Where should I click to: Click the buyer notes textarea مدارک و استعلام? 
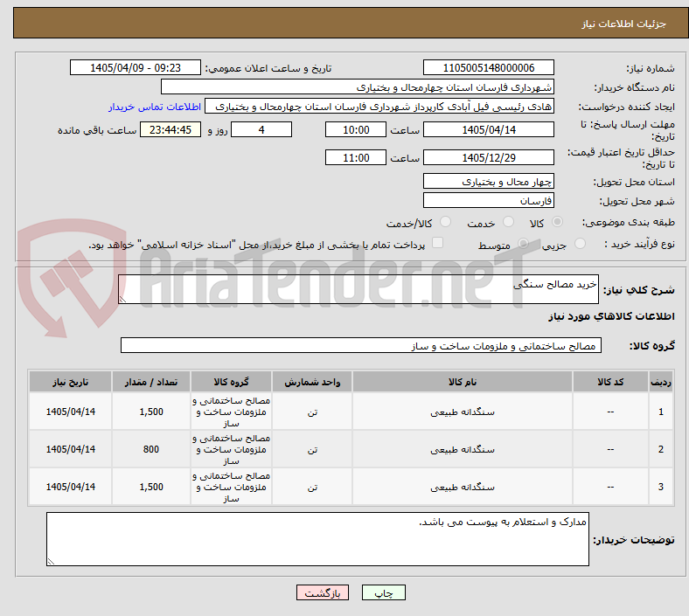[x=317, y=539]
